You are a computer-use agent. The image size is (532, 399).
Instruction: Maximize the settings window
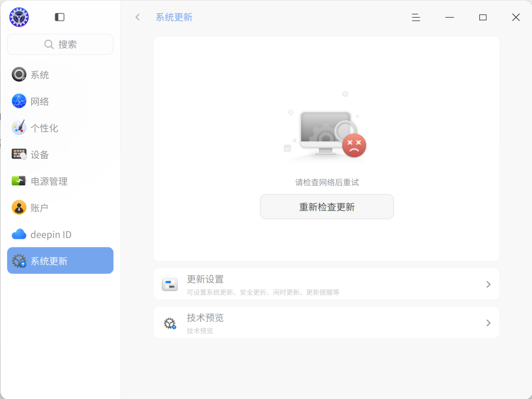click(x=483, y=17)
